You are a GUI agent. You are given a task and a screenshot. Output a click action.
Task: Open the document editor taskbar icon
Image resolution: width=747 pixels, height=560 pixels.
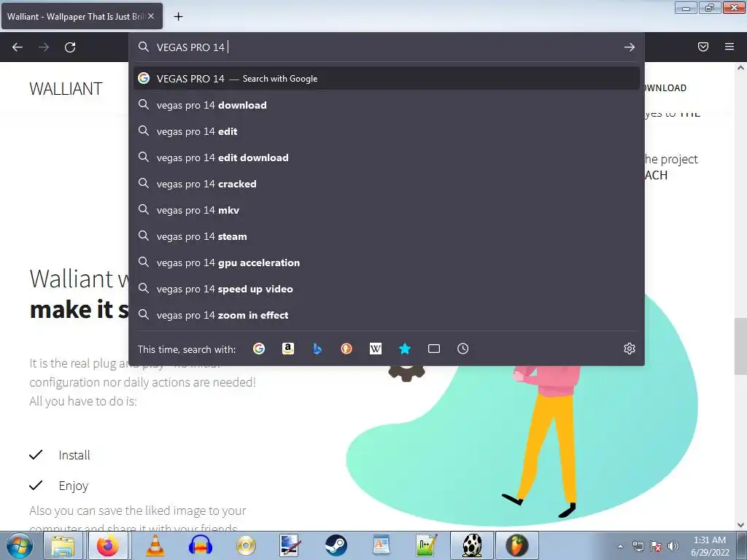[381, 545]
